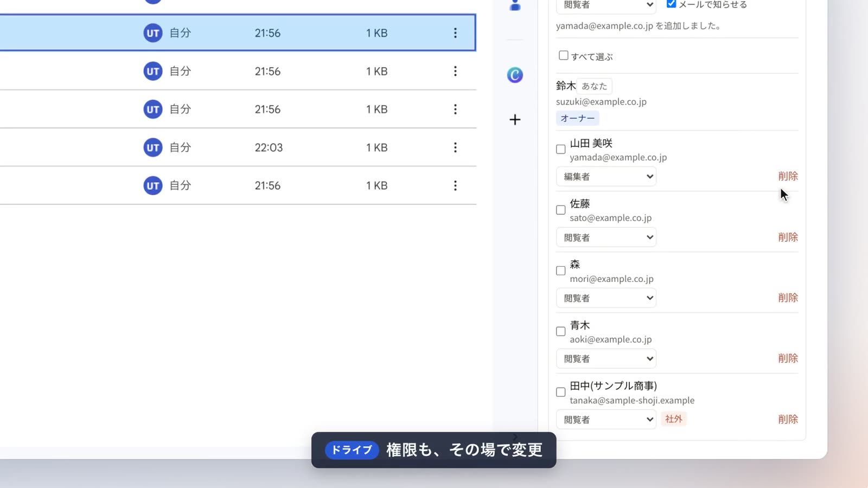Click the email suzuki@example.co.jp
Screen dimensions: 868x488
[x=601, y=102]
